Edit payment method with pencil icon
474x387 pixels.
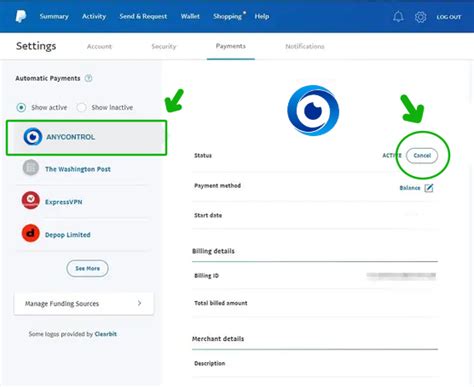(429, 188)
